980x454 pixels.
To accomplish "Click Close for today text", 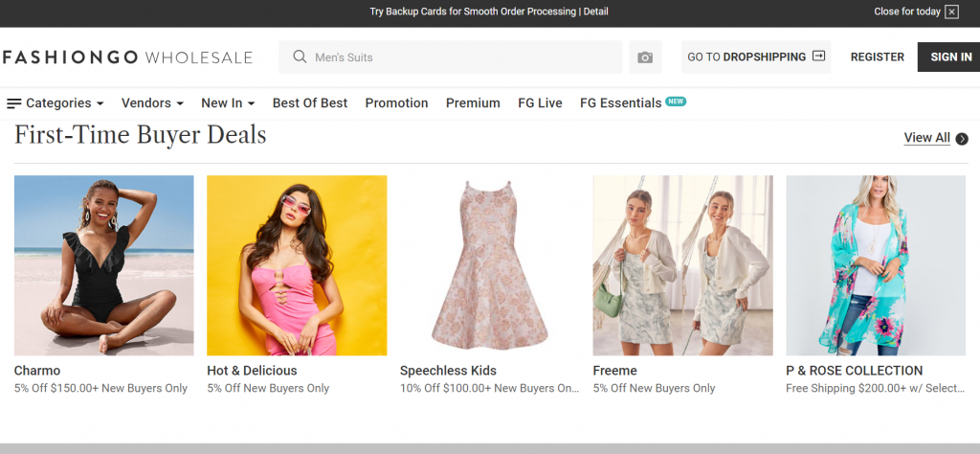I will point(907,11).
